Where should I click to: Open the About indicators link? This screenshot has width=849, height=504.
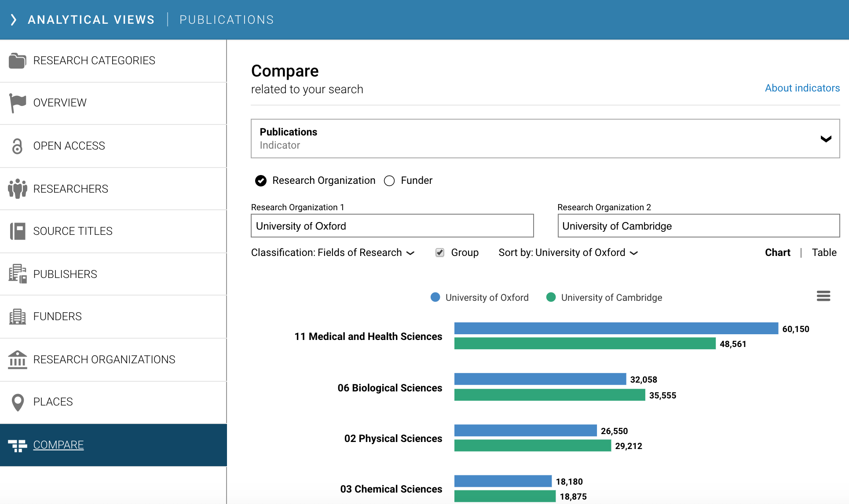click(x=802, y=88)
